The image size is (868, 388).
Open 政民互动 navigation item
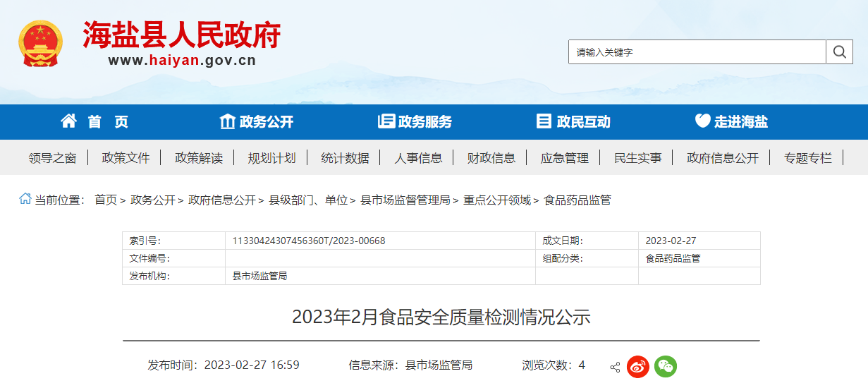573,122
